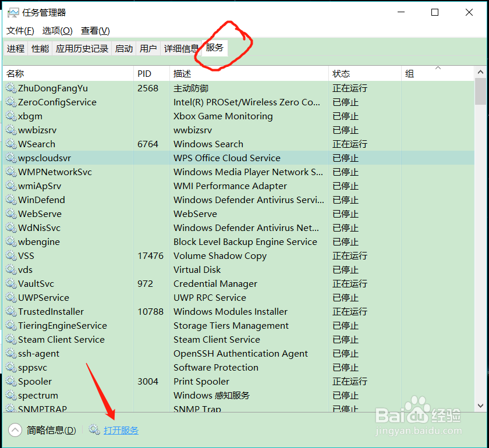This screenshot has height=448, width=489.
Task: Click the scrollbar down arrow
Action: click(x=480, y=406)
